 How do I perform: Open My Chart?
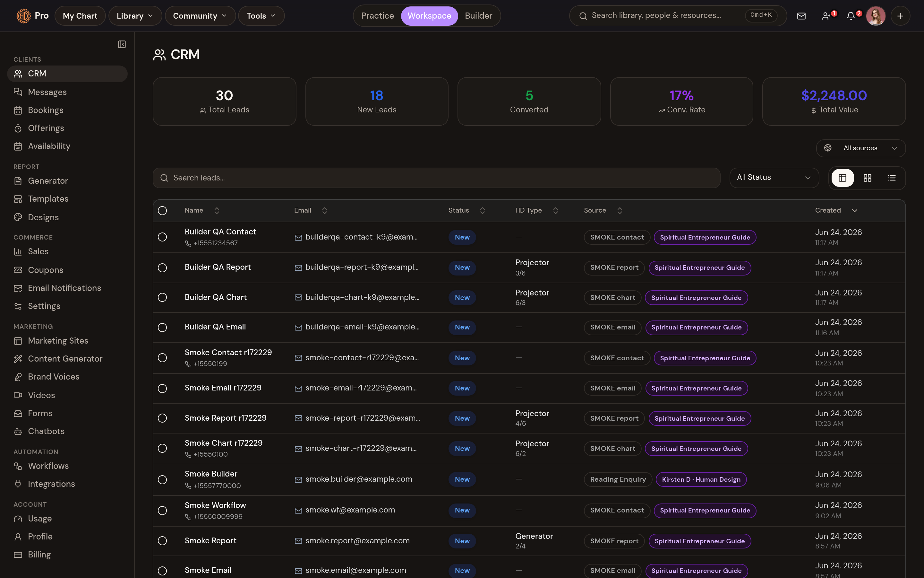80,16
